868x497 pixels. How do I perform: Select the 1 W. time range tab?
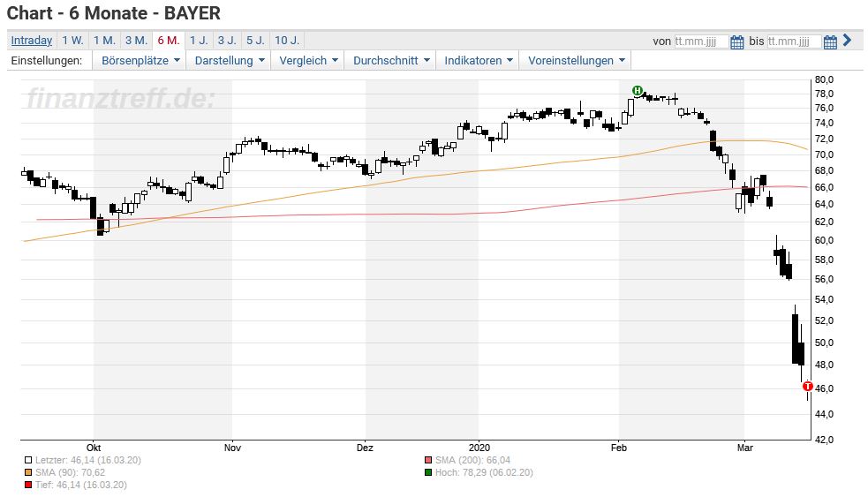click(72, 41)
